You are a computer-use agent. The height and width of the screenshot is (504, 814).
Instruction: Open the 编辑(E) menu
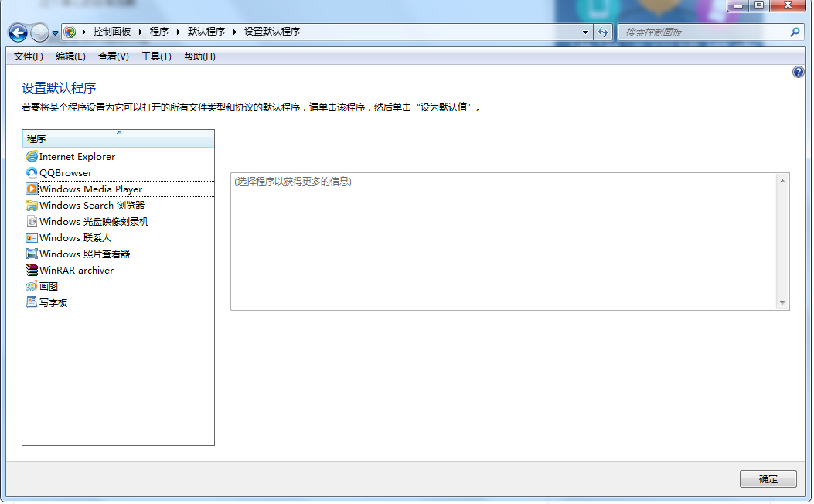[x=70, y=56]
